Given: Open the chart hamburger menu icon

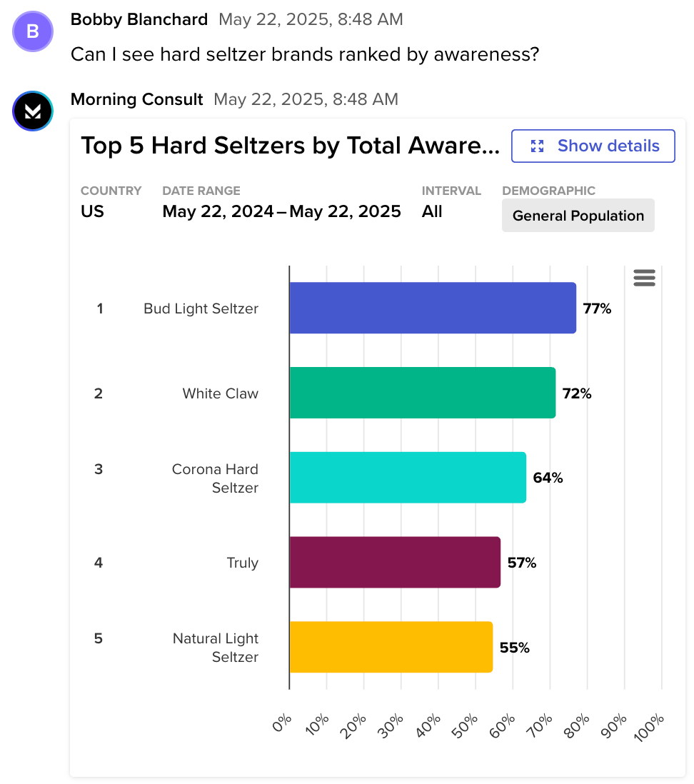Looking at the screenshot, I should 644,278.
